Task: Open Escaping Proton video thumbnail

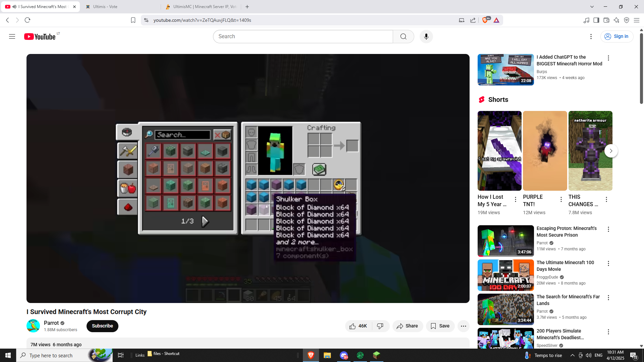Action: click(505, 241)
